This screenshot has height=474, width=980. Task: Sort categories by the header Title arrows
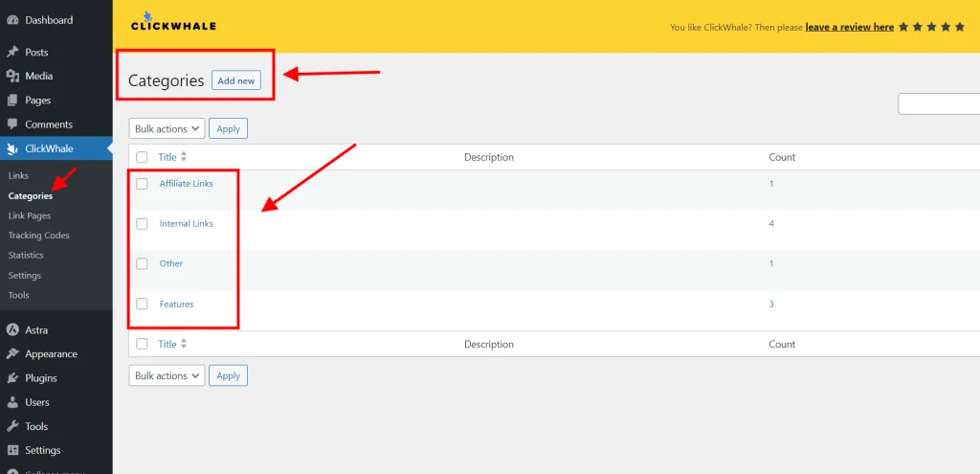184,157
